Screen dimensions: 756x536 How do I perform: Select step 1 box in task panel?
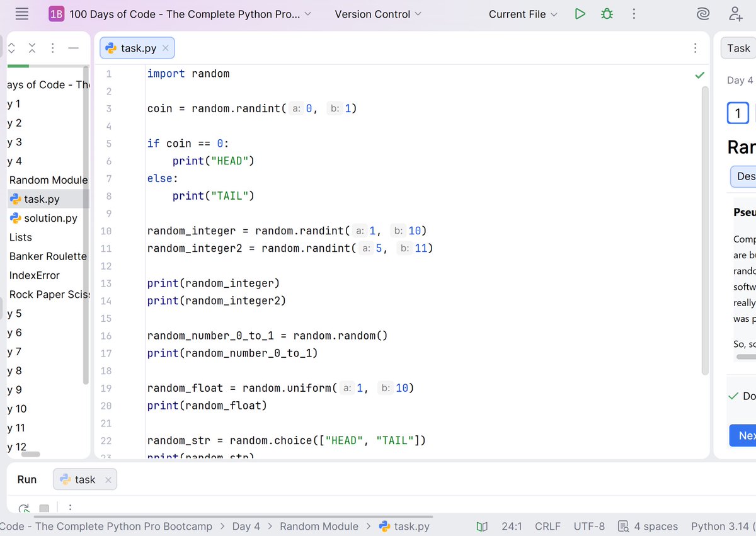[x=738, y=114]
